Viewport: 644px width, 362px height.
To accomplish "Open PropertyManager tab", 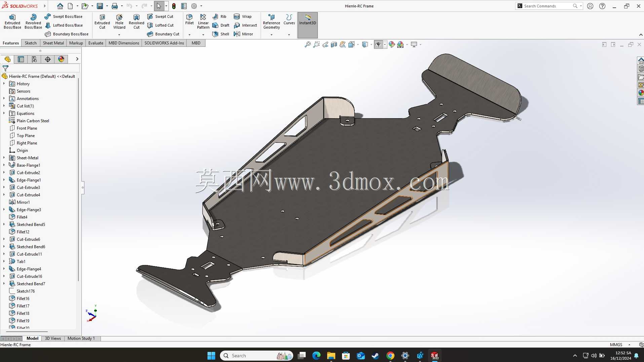I will (x=21, y=59).
